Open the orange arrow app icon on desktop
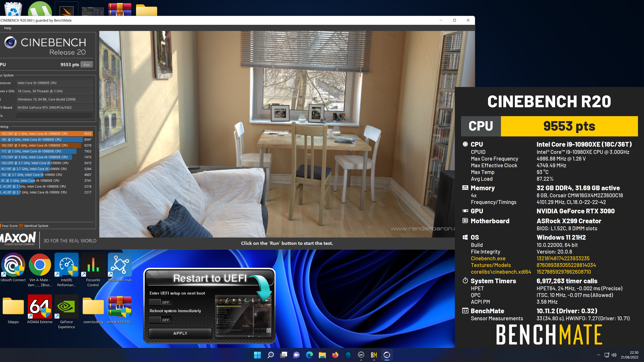 (67, 9)
